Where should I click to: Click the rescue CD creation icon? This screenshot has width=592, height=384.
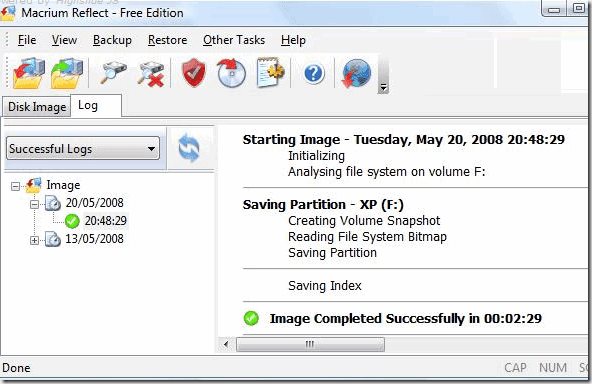pyautogui.click(x=231, y=72)
